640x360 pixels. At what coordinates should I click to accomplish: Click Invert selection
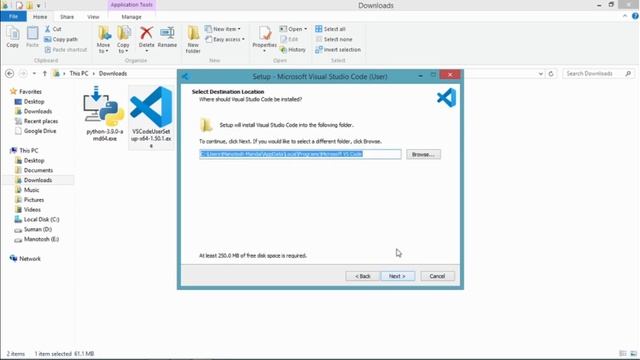click(x=338, y=49)
